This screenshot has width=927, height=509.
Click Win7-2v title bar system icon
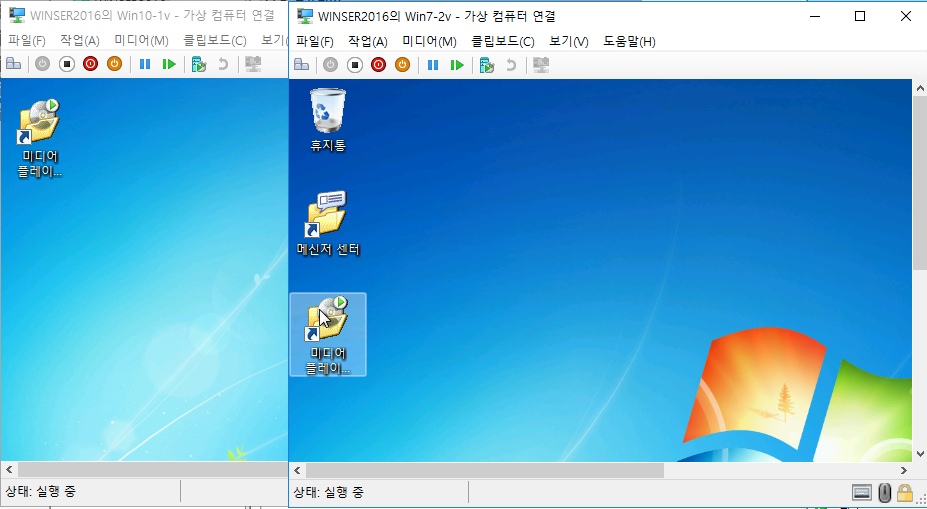point(305,16)
